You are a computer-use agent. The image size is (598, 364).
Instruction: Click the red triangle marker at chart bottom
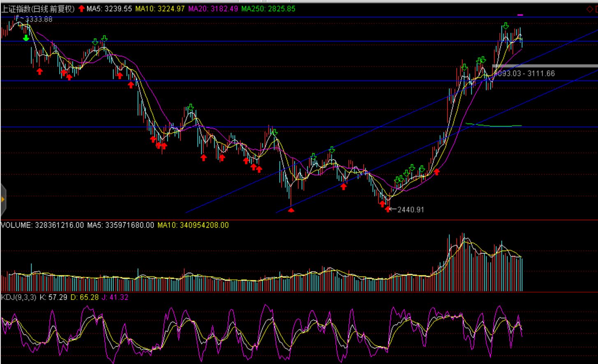coord(291,210)
